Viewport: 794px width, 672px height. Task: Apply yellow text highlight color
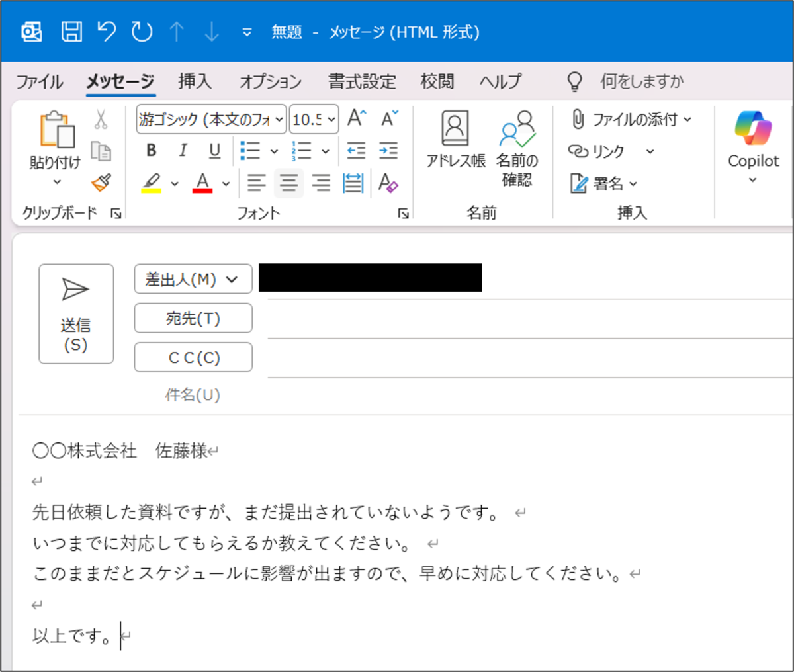[152, 183]
